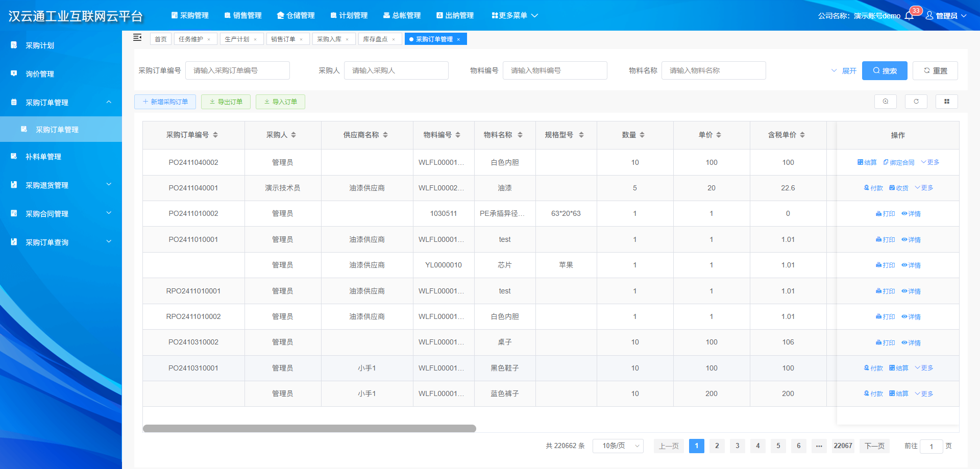Viewport: 980px width, 469px height.
Task: Sort the 单价 column
Action: [719, 135]
